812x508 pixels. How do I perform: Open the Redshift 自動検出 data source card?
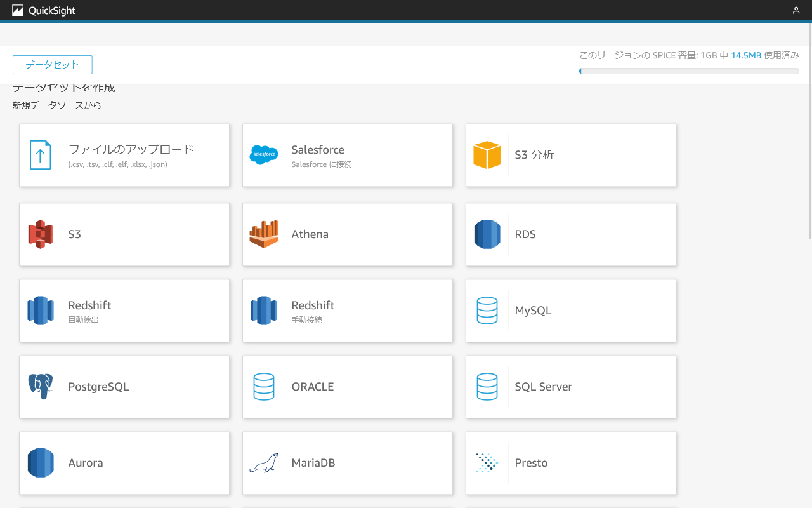[x=124, y=311]
